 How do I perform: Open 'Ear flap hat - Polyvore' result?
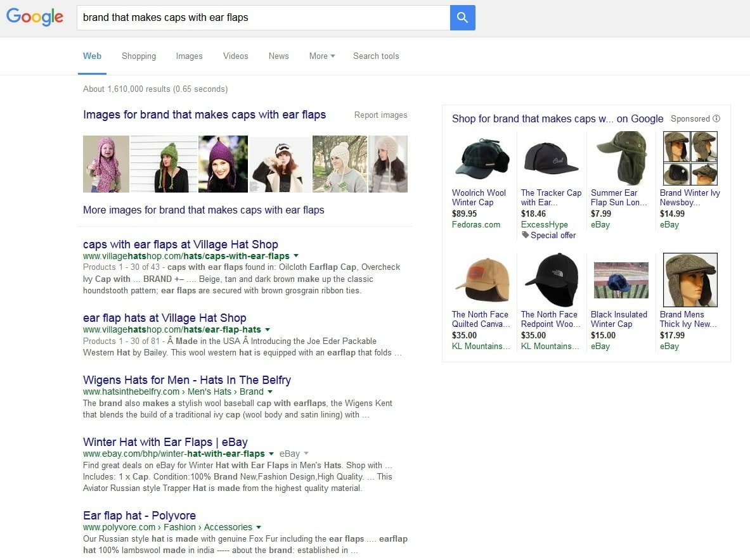(139, 516)
